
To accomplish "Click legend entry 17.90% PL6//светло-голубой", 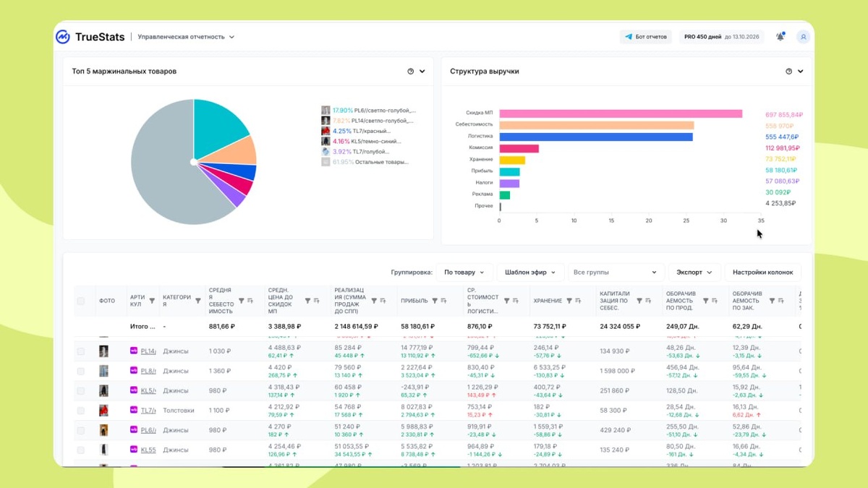I will point(369,111).
